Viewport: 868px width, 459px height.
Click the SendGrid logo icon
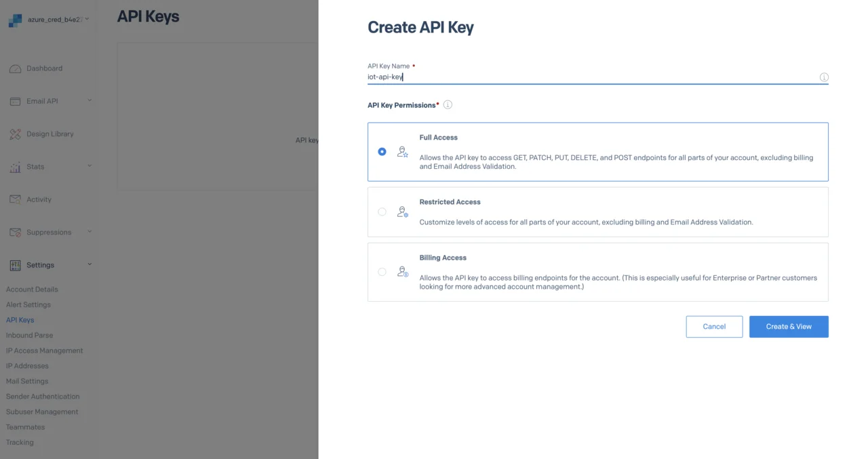point(15,21)
